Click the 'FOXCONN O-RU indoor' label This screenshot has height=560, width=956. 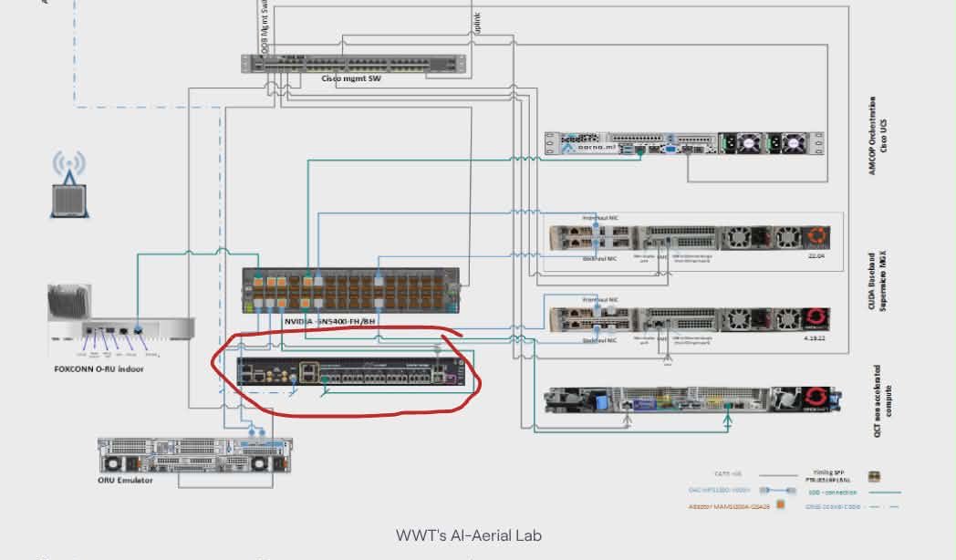(x=99, y=368)
